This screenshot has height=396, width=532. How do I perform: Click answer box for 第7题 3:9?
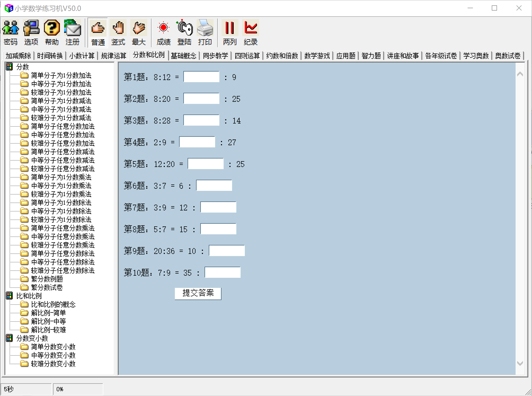(218, 207)
